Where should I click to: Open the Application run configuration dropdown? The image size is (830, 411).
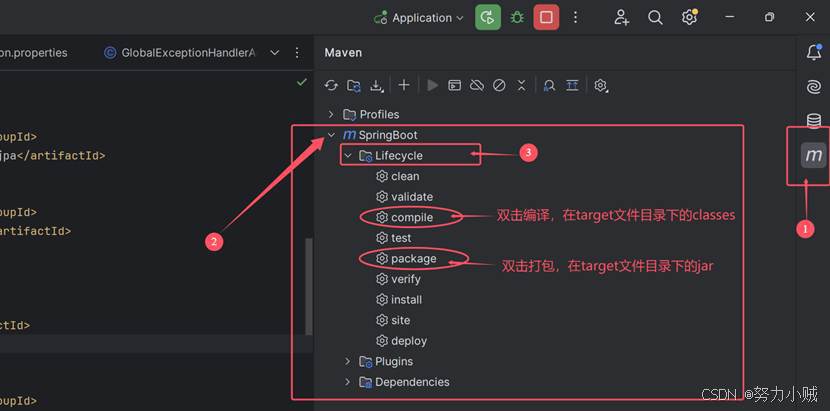click(419, 18)
